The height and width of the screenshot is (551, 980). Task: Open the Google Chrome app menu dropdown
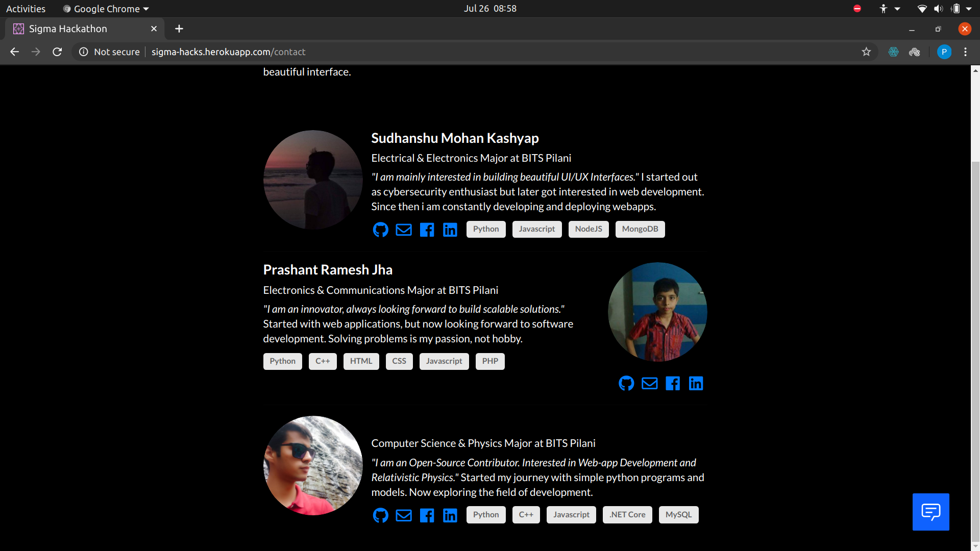(x=106, y=9)
